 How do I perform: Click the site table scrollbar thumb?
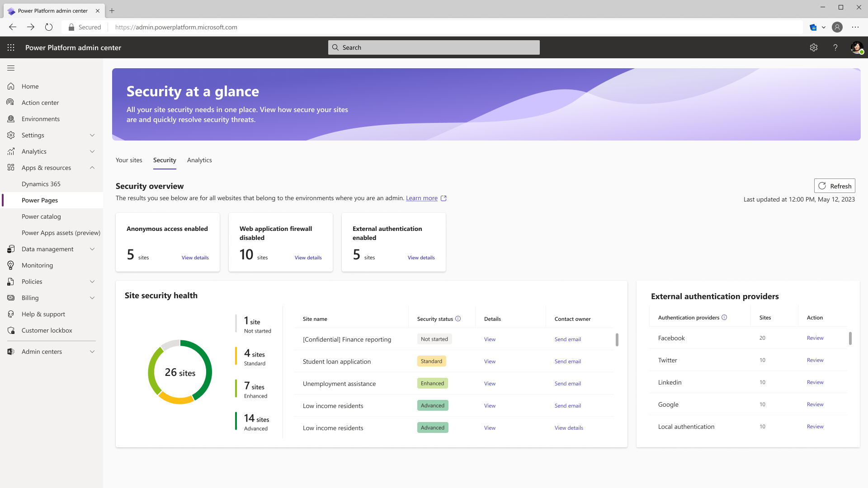[x=617, y=340]
